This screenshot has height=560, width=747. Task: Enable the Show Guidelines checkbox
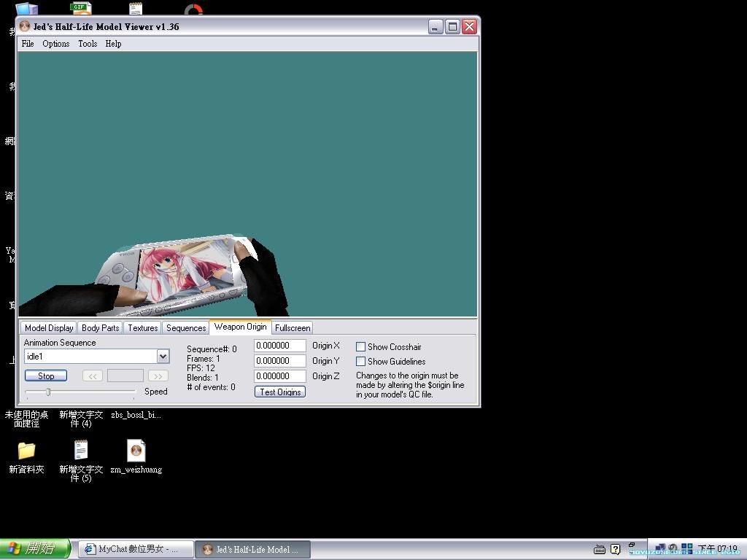point(360,362)
